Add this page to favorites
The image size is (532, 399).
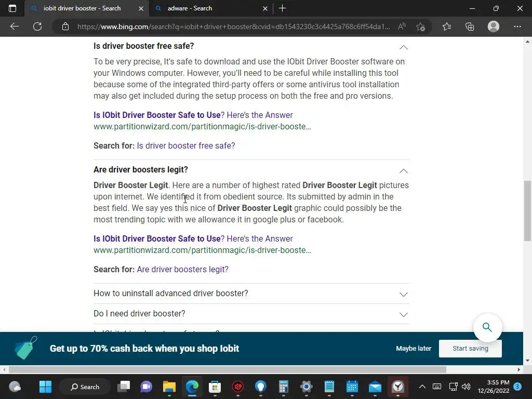pos(421,26)
